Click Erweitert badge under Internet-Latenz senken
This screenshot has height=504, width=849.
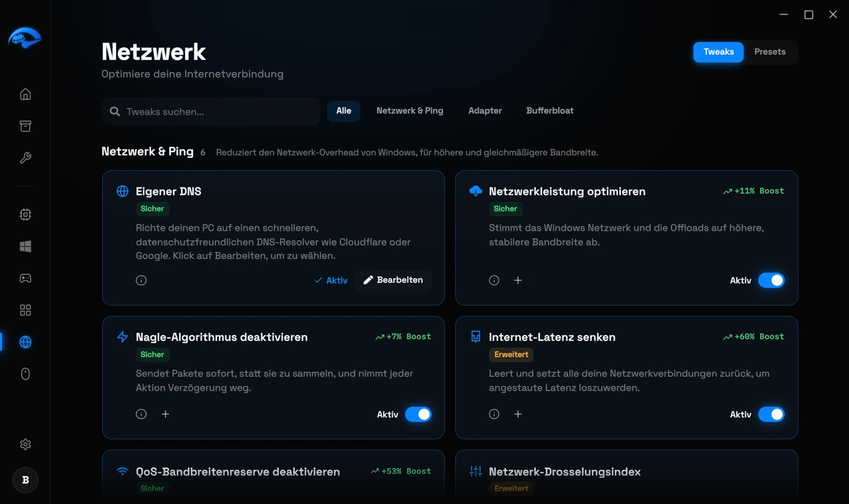511,355
